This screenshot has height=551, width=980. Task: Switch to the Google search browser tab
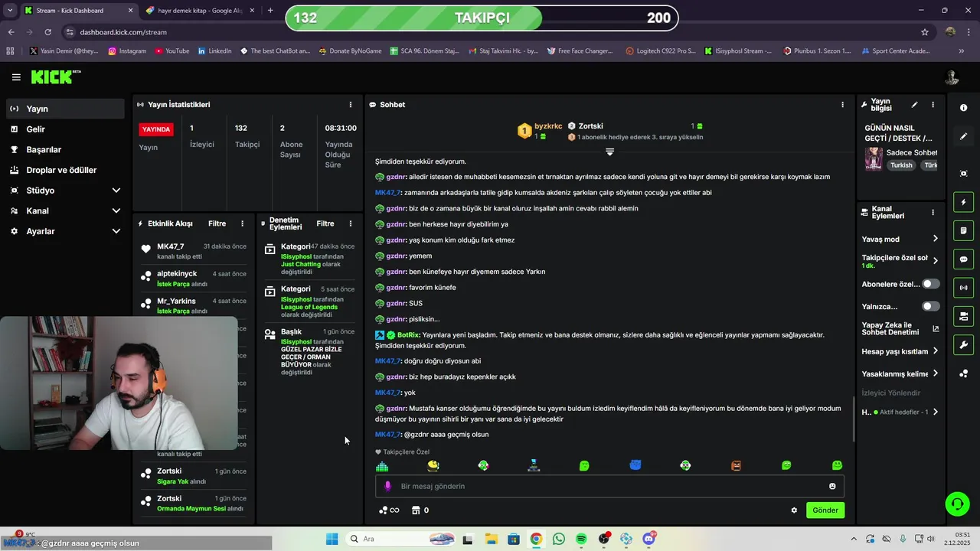[x=201, y=11]
